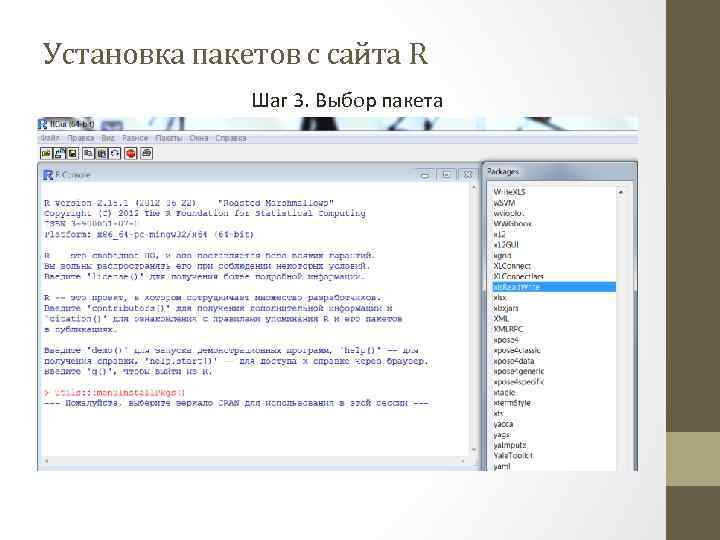Image resolution: width=720 pixels, height=540 pixels.
Task: Click the Copy toolbar icon
Action: (88, 153)
